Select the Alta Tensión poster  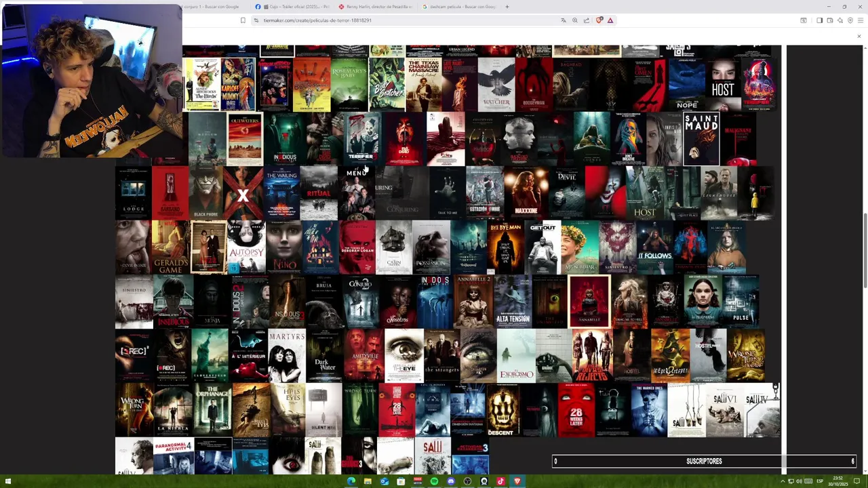coord(513,302)
